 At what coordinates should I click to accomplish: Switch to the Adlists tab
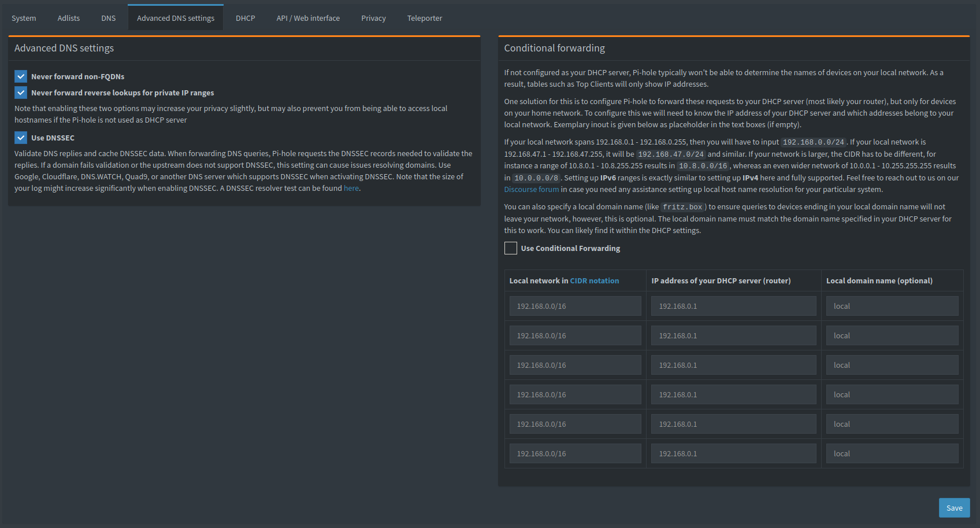(x=68, y=18)
